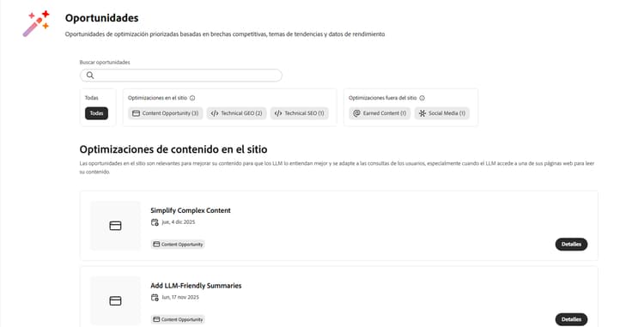Click the Buscar oportunidades label
This screenshot has width=644, height=327.
(105, 63)
